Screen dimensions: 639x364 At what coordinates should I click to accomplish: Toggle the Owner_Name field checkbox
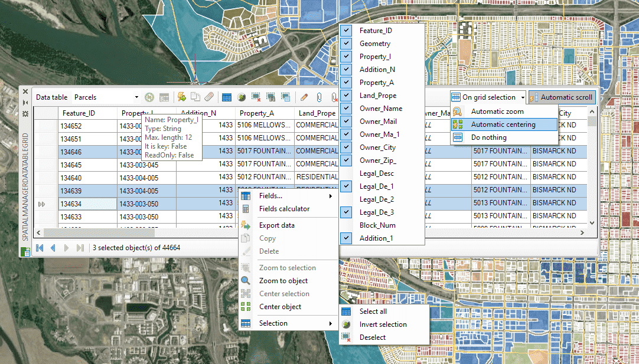click(x=347, y=109)
